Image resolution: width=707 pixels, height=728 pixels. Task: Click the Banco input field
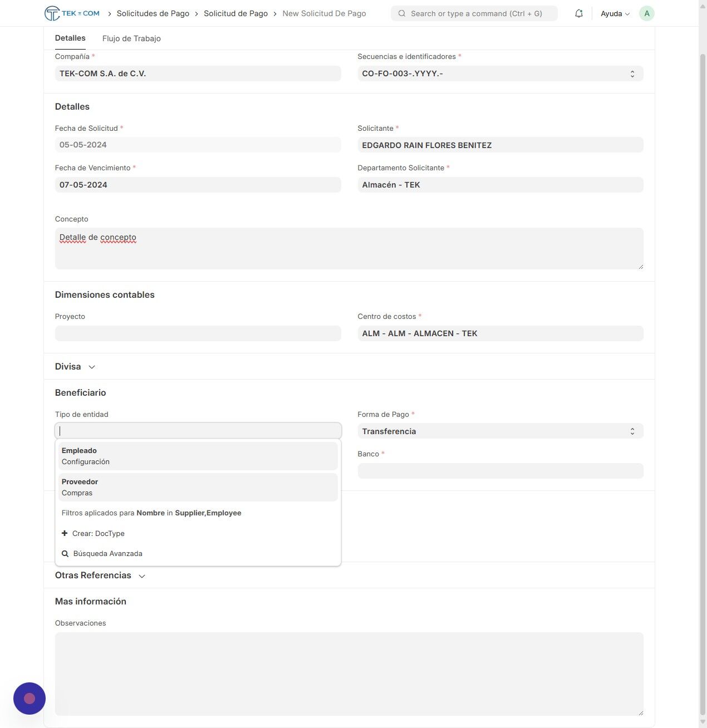click(x=500, y=471)
